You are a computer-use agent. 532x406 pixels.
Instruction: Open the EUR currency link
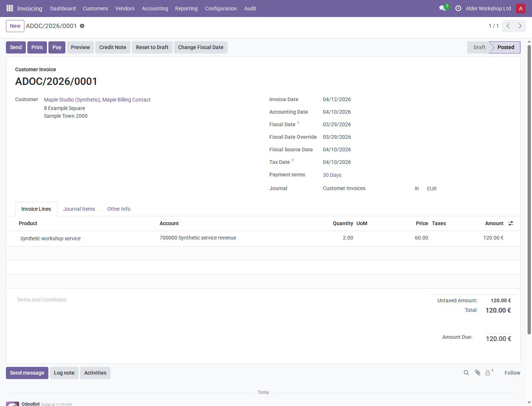(432, 189)
